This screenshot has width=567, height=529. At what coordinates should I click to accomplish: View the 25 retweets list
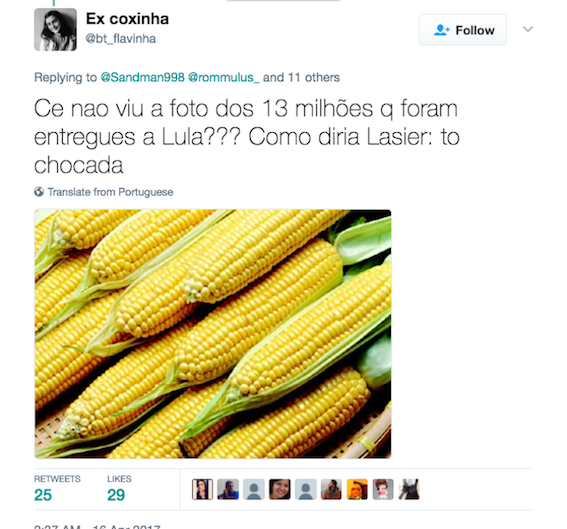(x=57, y=489)
